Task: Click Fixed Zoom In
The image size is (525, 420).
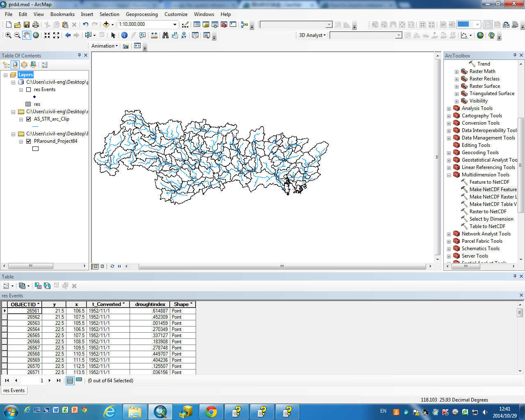Action: (x=47, y=35)
